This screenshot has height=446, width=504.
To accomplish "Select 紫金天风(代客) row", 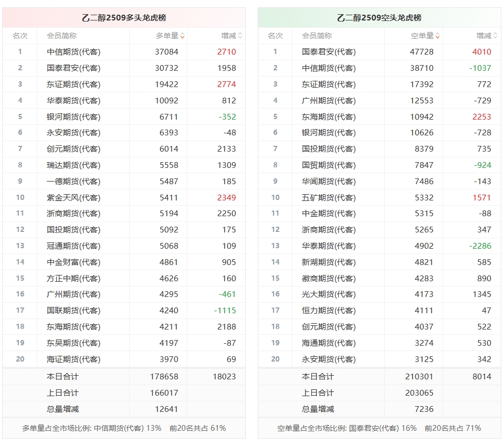I will [x=124, y=197].
